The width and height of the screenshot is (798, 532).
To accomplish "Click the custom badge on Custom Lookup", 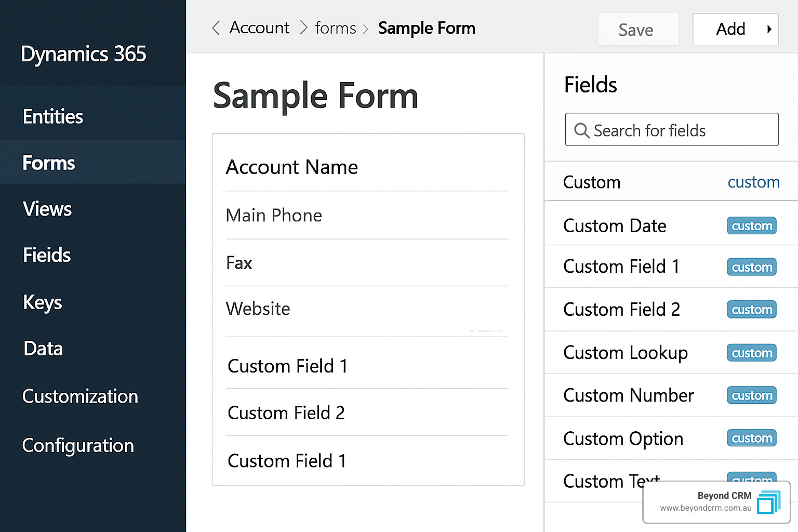I will 752,353.
